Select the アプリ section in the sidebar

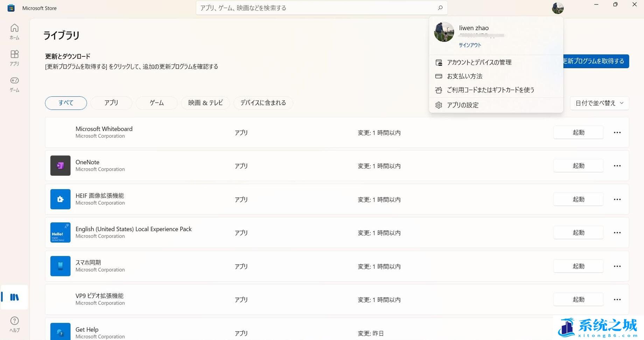point(14,58)
